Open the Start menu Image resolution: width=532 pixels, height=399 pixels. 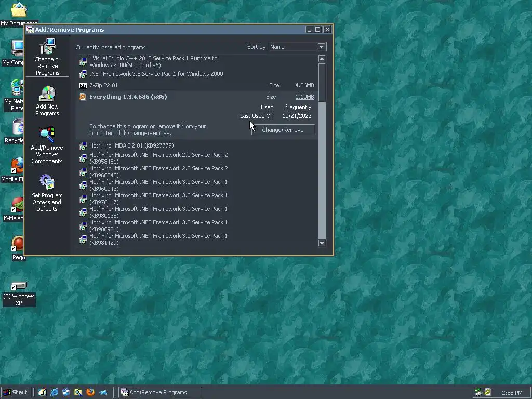point(16,392)
